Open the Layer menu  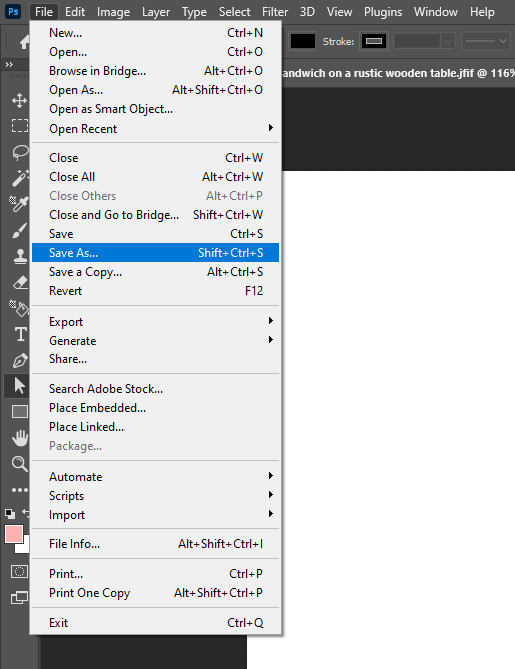[156, 12]
